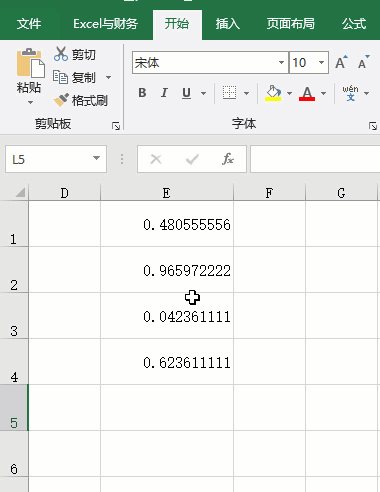Open the font color dropdown arrow
380x492 pixels.
(x=323, y=93)
